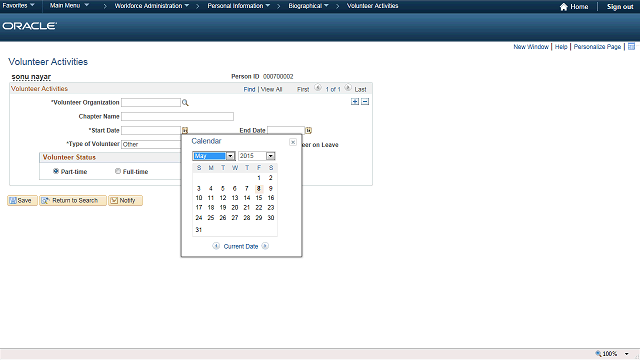This screenshot has width=640, height=360.
Task: Click Current Date link in calendar
Action: tap(241, 247)
